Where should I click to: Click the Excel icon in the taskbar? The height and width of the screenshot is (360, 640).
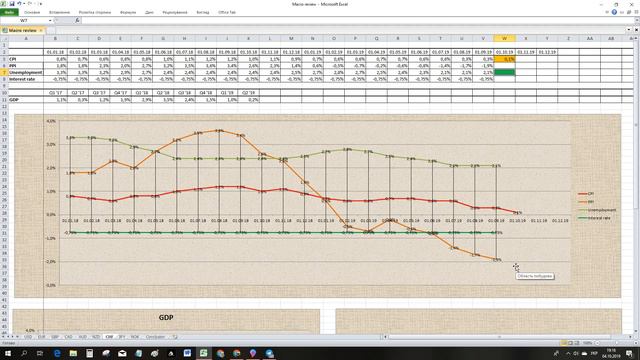pos(203,353)
